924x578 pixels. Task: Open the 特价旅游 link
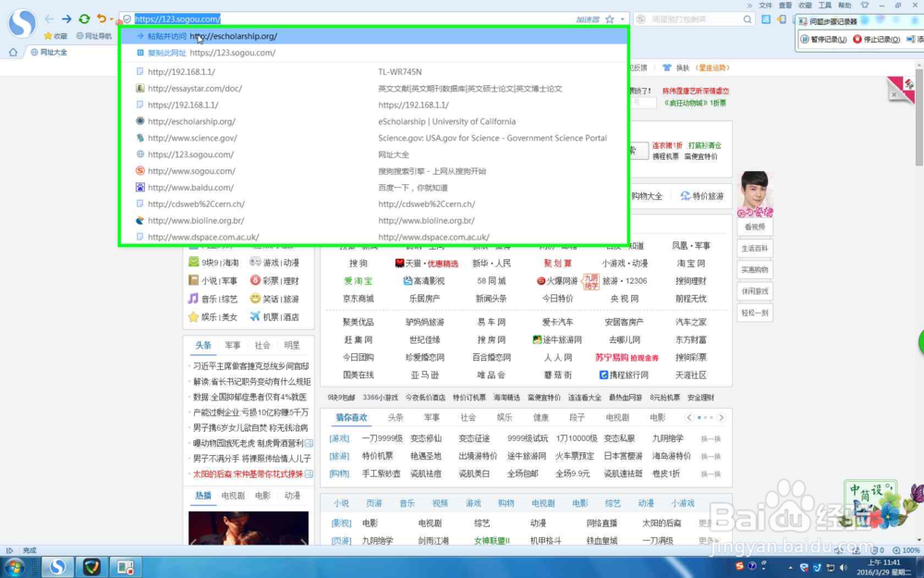(x=702, y=196)
